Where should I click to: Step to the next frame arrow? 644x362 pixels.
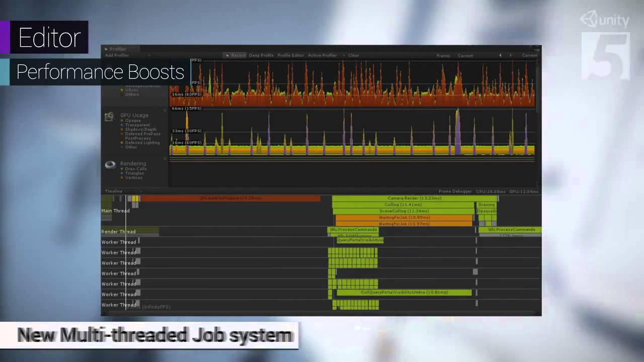pos(510,55)
